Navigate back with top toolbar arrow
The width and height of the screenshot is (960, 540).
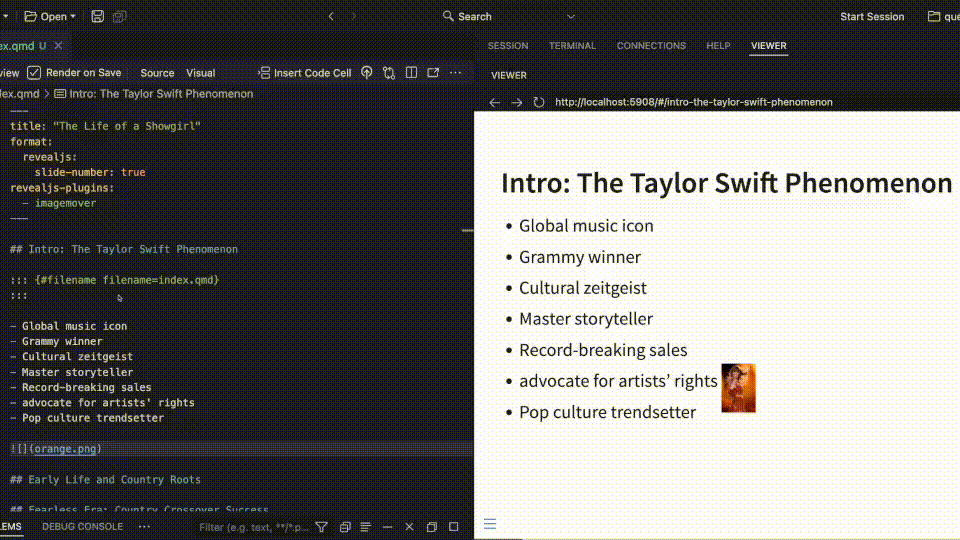[331, 17]
